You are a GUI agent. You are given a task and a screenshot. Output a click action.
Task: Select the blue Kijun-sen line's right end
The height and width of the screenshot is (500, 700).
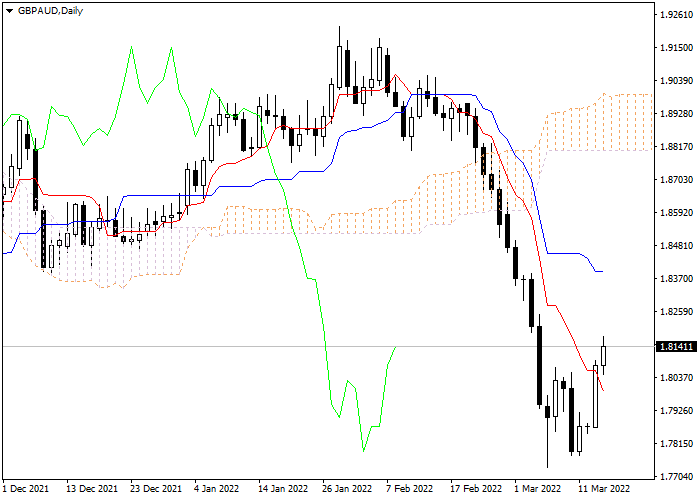[x=601, y=271]
